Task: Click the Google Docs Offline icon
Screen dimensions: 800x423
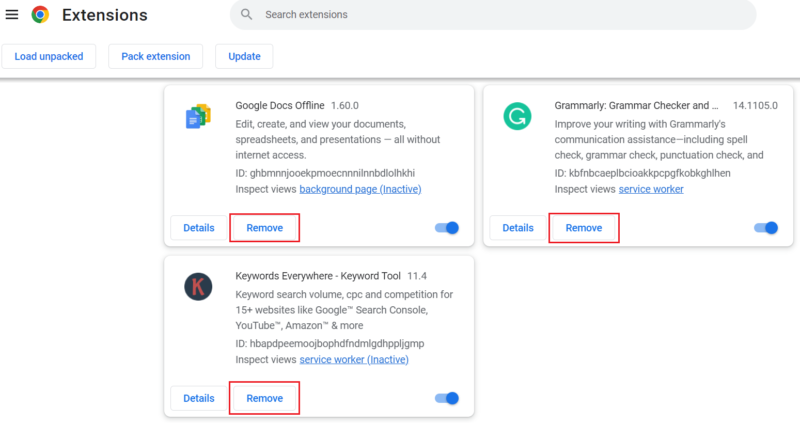Action: (198, 117)
